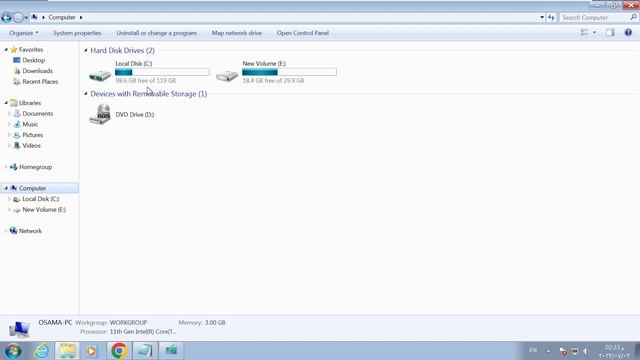Click the taskbar clock
640x360 pixels.
[x=614, y=351]
